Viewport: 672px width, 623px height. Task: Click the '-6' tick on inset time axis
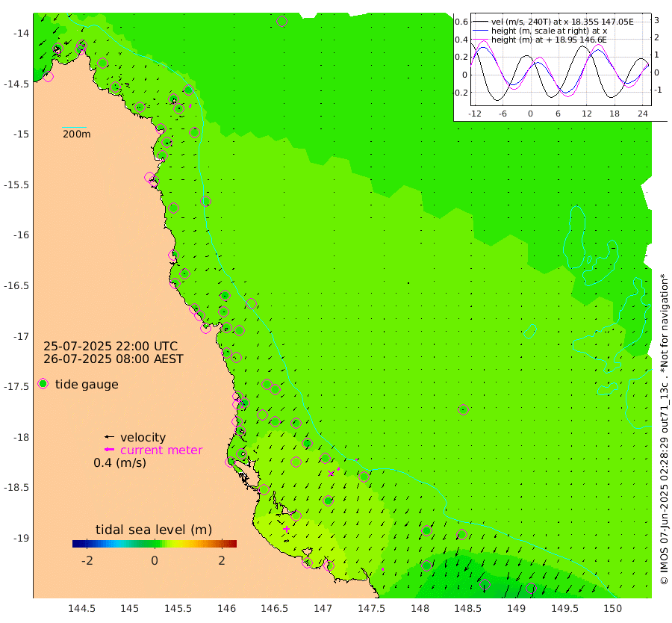tap(503, 114)
